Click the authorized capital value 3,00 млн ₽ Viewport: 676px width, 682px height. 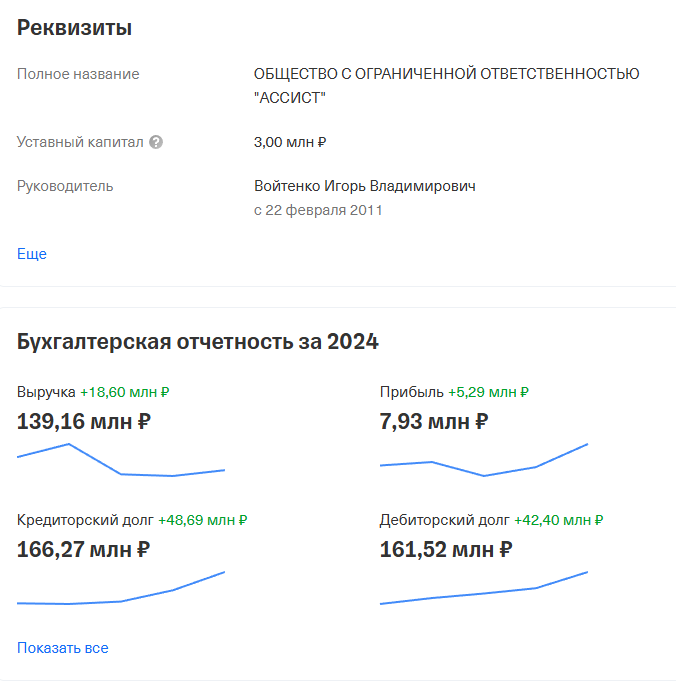[290, 142]
